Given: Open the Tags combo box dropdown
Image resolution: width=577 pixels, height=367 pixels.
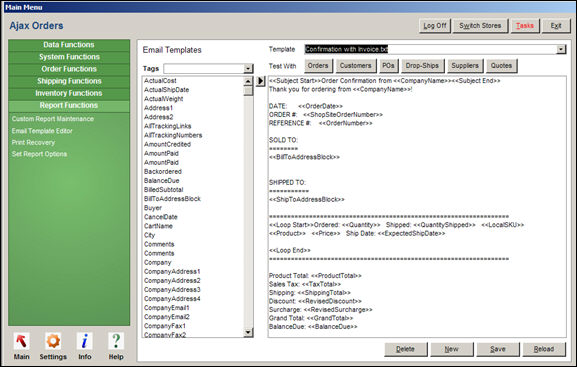Looking at the screenshot, I should click(248, 68).
